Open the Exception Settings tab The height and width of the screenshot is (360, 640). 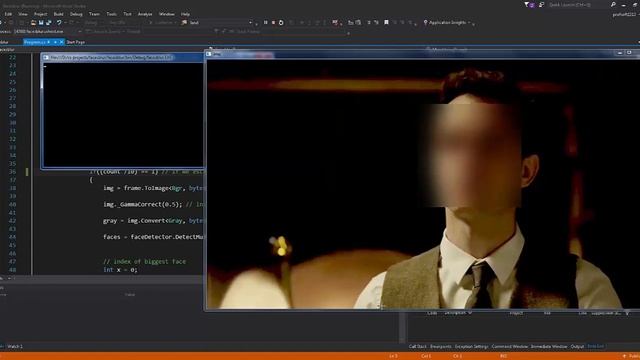tap(471, 346)
